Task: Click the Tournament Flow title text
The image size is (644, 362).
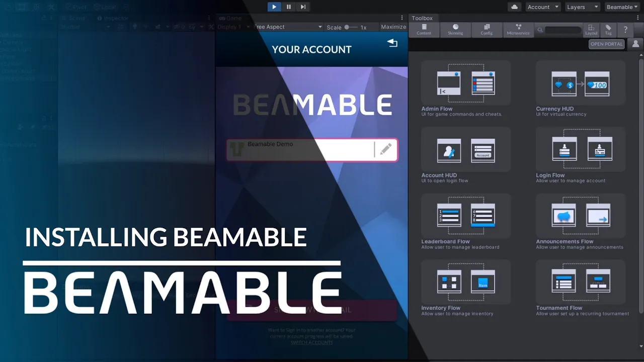Action: point(559,308)
